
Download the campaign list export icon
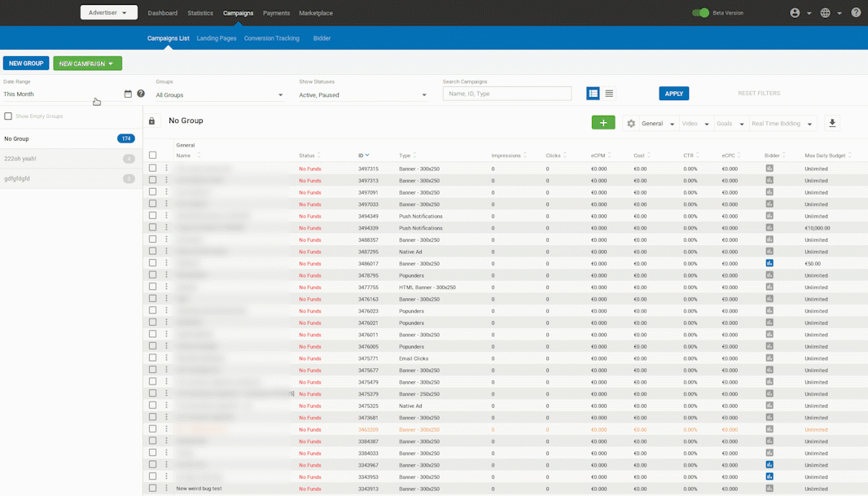click(832, 124)
